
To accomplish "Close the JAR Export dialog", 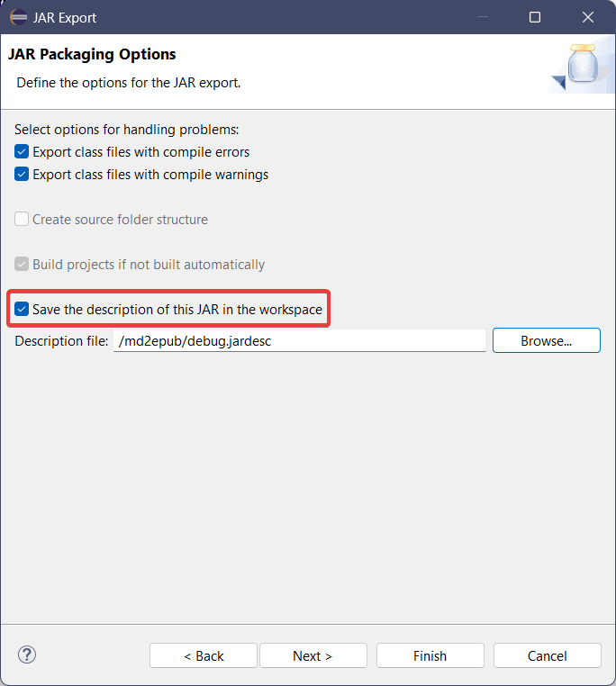I will tap(587, 17).
